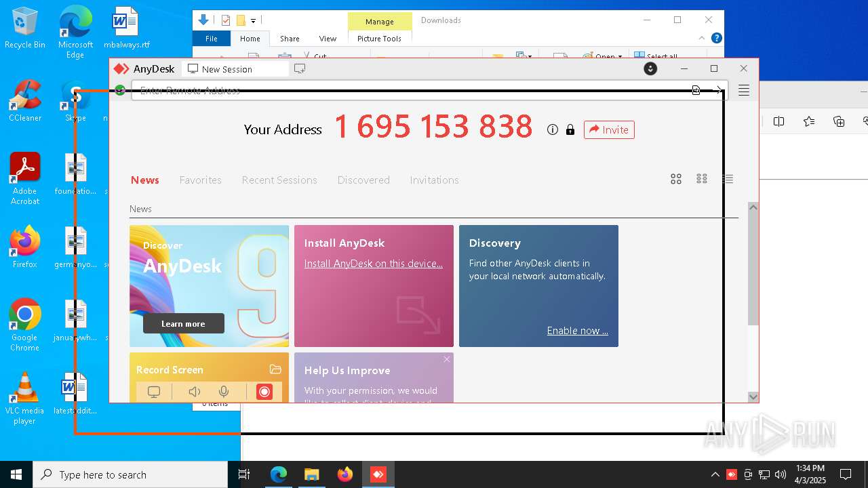Click the scroll up arrow in AnyDesk
Screen dimensions: 868x488
point(753,207)
